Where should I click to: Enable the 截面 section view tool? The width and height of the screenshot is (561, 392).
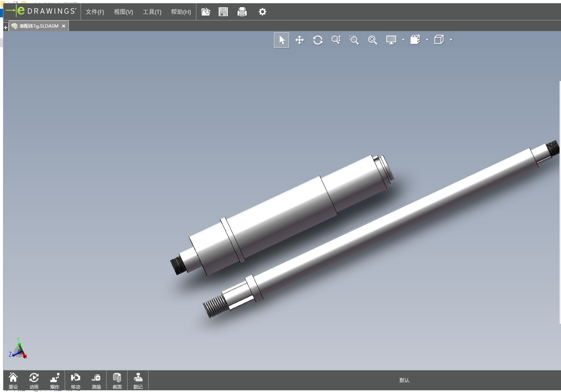point(117,381)
